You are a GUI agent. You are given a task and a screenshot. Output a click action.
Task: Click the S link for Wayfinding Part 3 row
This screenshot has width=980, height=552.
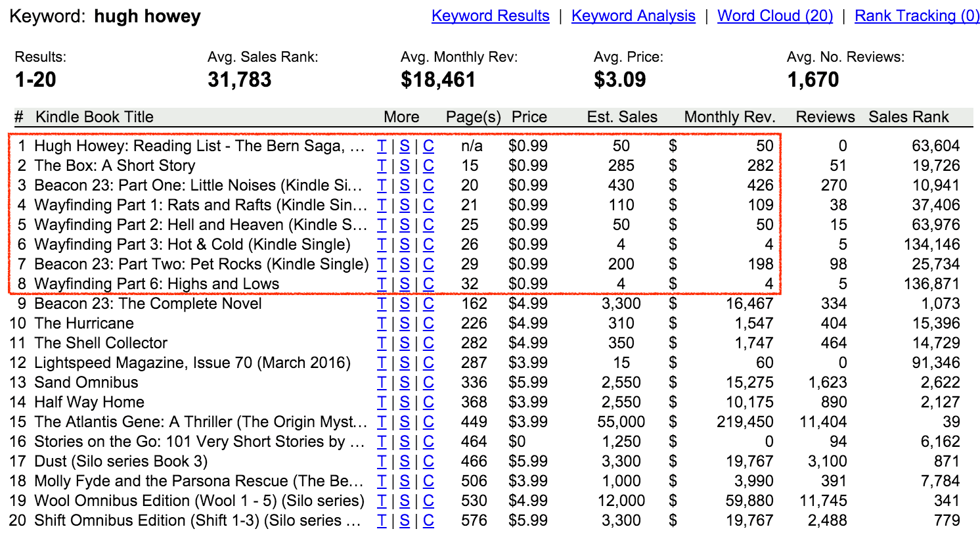(405, 244)
